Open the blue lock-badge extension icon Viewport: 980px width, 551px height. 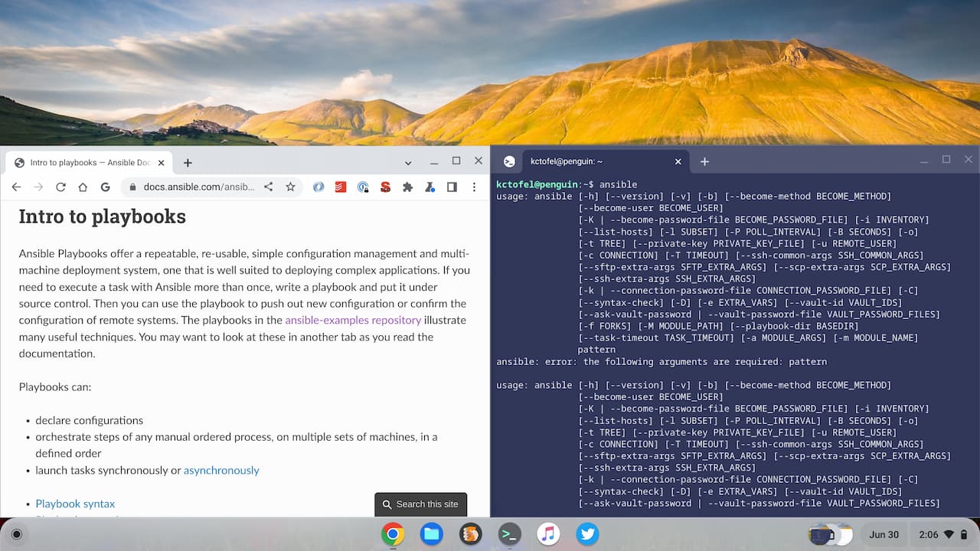363,187
